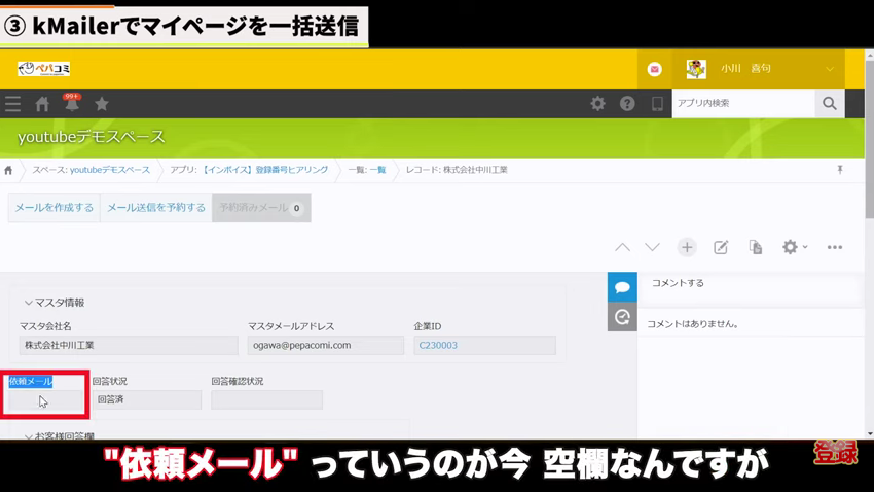
Task: Click the ogawa@pepacomi.com email field
Action: point(326,346)
